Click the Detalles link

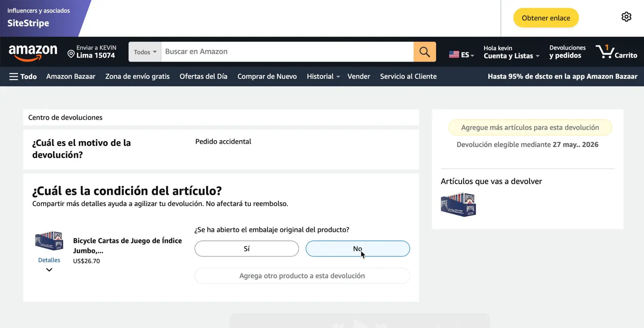pos(49,260)
